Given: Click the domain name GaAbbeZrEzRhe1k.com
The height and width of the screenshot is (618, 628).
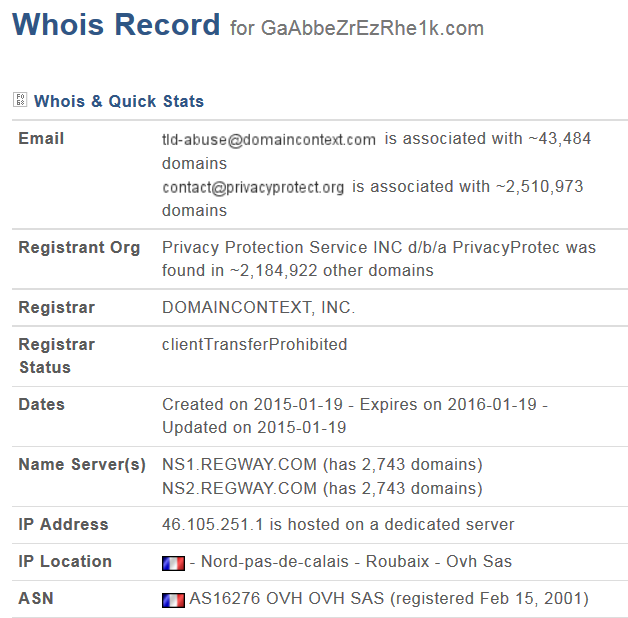Looking at the screenshot, I should click(372, 28).
